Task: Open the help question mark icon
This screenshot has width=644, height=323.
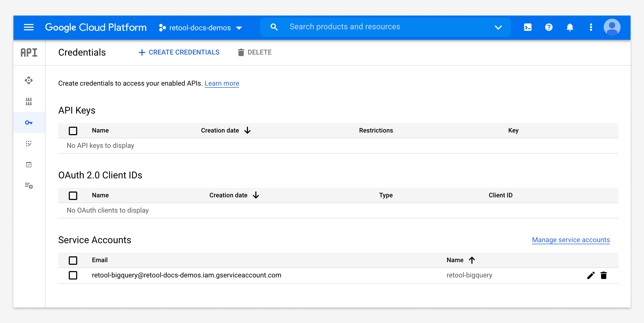Action: (x=549, y=27)
